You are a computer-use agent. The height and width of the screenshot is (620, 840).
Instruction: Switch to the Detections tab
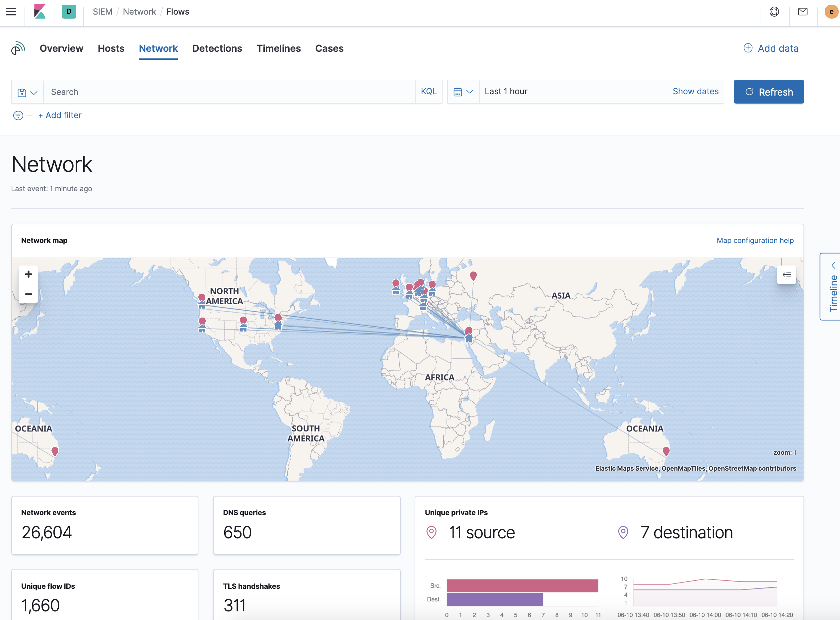[x=217, y=48]
